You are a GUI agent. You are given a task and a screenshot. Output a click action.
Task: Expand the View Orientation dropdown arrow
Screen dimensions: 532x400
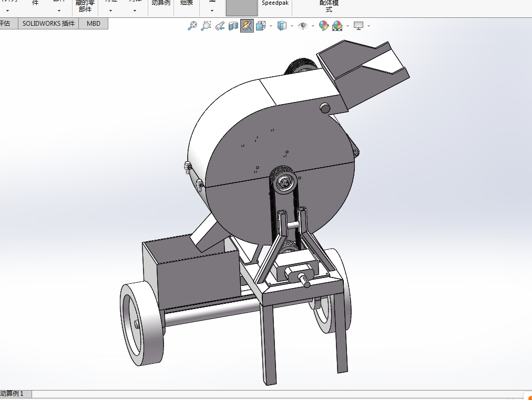271,26
